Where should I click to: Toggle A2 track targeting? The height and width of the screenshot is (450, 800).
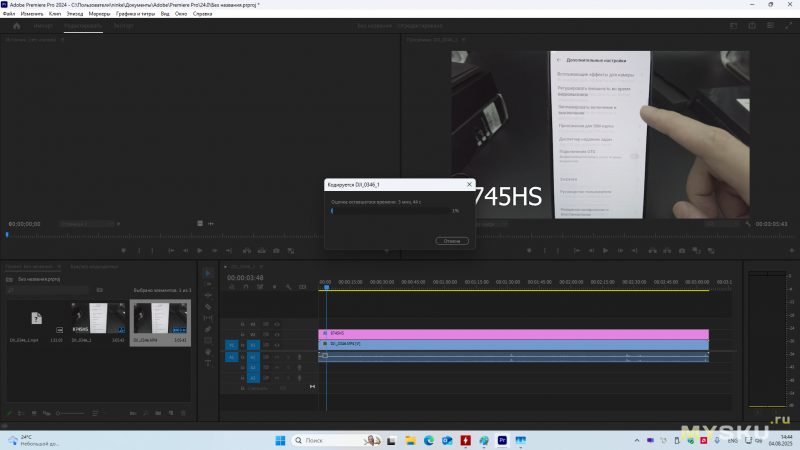[253, 367]
